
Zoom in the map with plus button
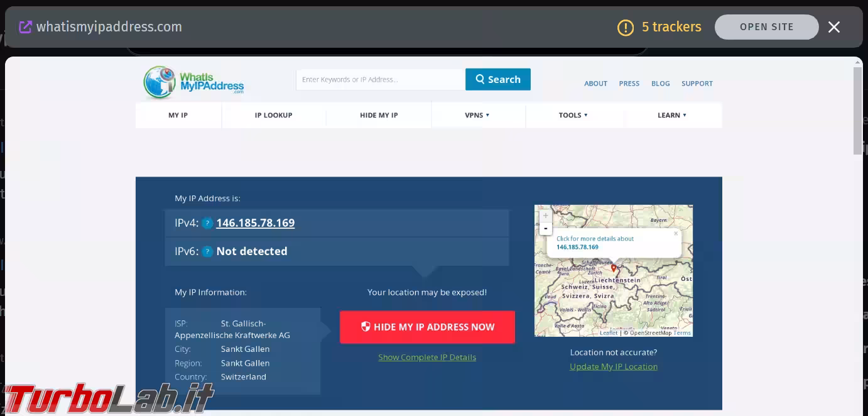pos(545,216)
